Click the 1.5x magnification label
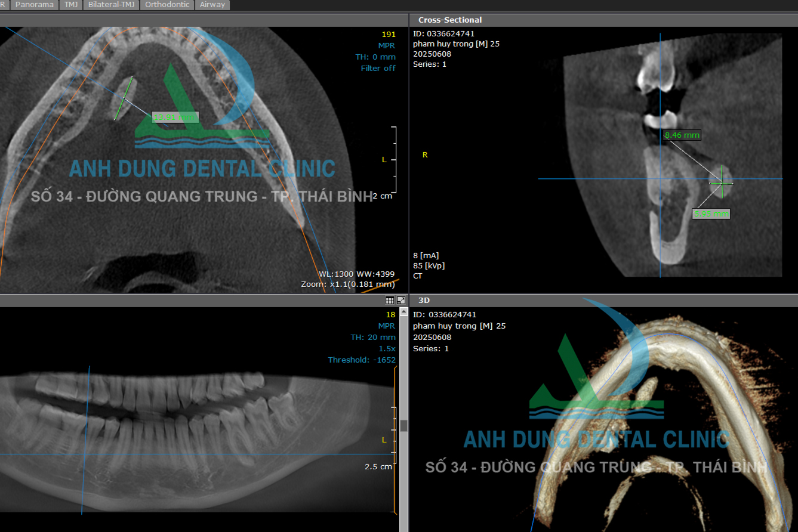This screenshot has height=532, width=798. (x=387, y=348)
